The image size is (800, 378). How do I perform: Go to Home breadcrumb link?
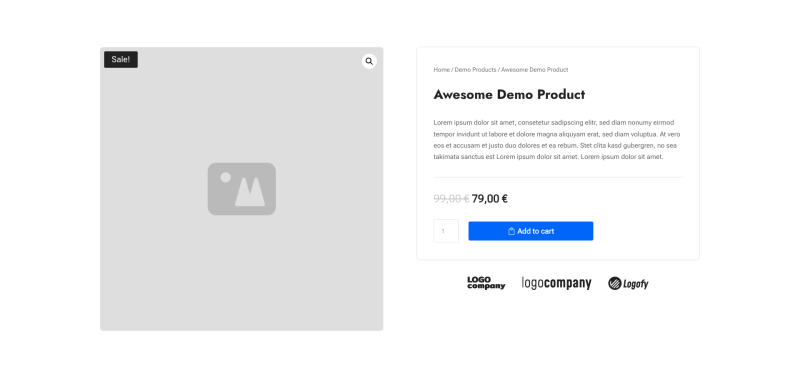(442, 69)
